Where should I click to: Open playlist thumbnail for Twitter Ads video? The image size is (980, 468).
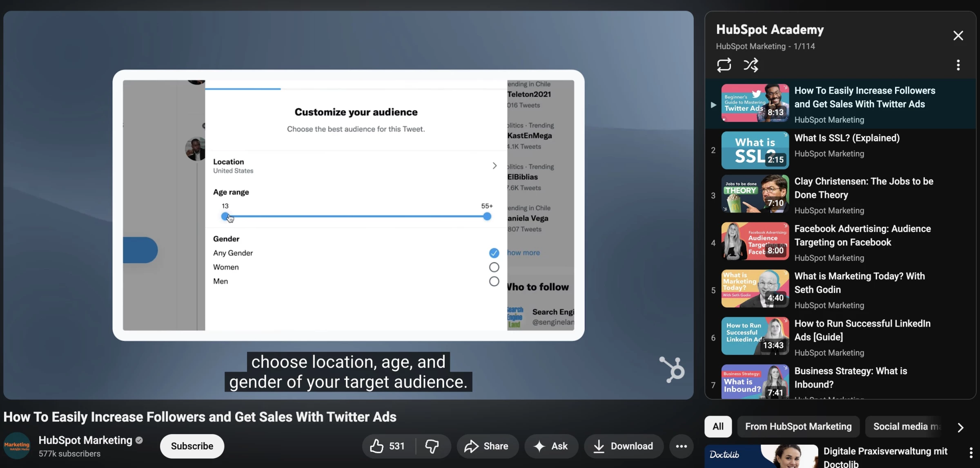click(x=755, y=103)
